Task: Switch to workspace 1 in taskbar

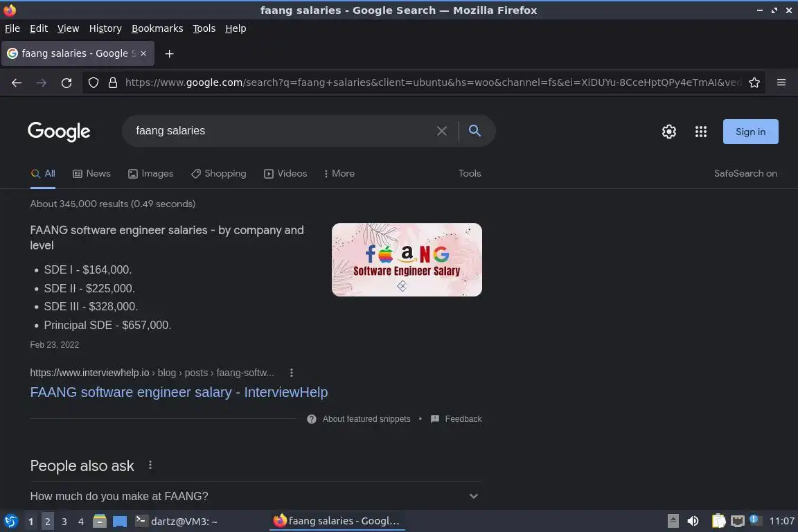Action: tap(30, 522)
